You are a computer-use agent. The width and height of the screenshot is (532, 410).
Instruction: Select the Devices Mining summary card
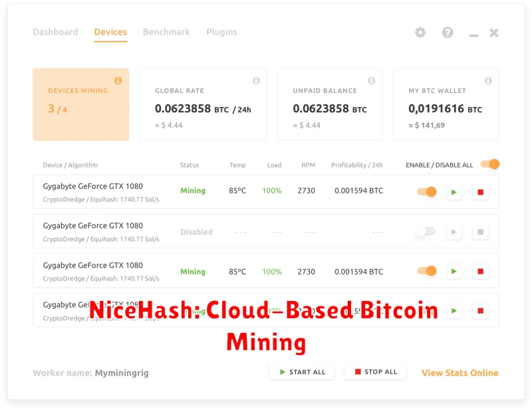pos(80,104)
